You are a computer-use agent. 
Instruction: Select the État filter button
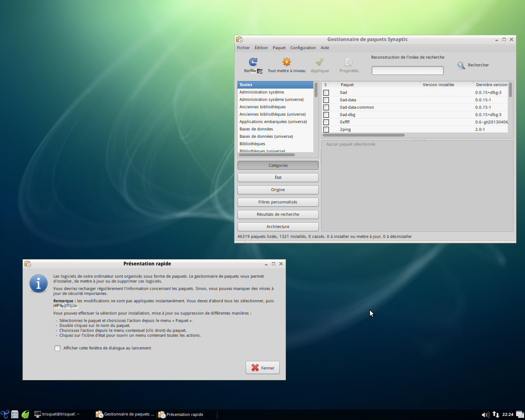tap(278, 178)
